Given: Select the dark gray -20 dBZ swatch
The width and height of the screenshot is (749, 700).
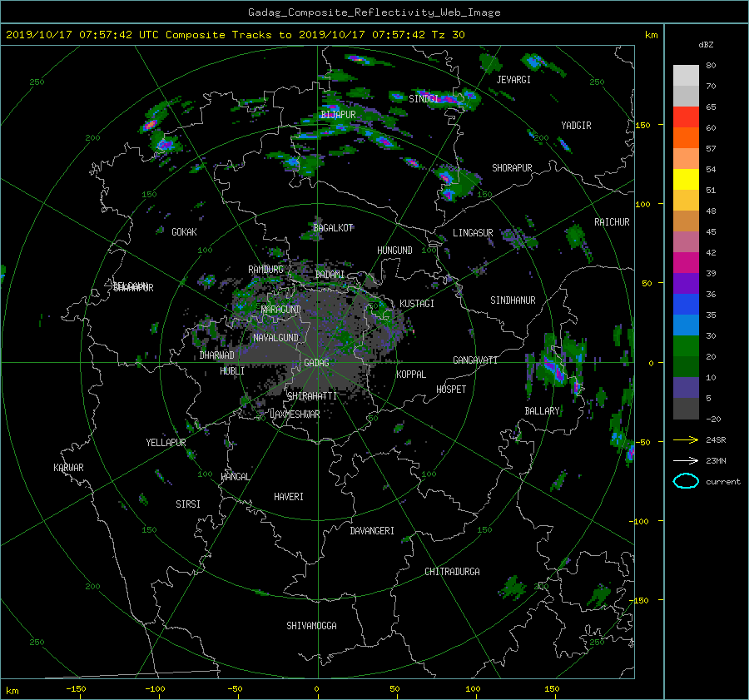Looking at the screenshot, I should click(686, 409).
